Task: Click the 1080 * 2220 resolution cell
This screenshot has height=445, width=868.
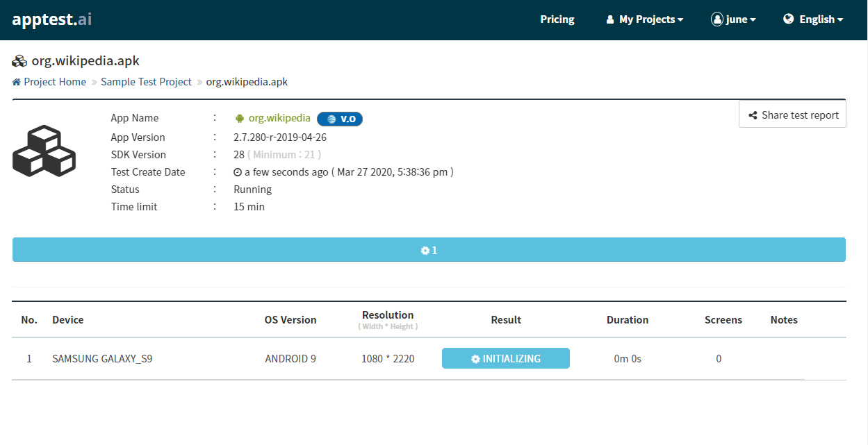Action: [x=388, y=359]
